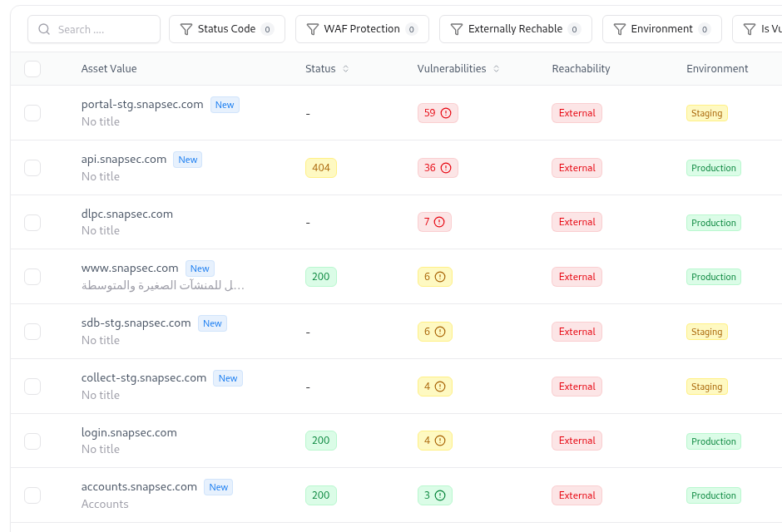
Task: Check the dlpc.snapsec.com row checkbox
Action: [32, 223]
